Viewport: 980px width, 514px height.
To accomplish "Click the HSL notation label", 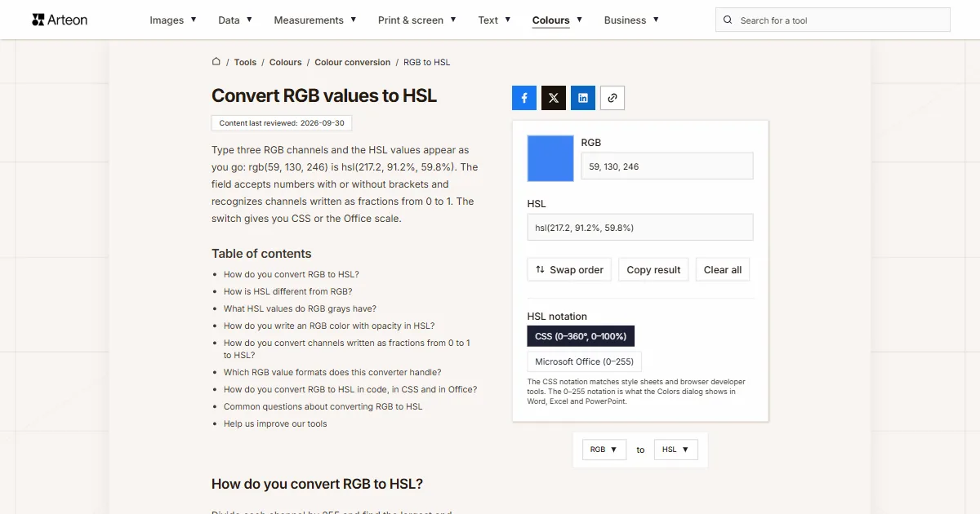I will (x=557, y=317).
